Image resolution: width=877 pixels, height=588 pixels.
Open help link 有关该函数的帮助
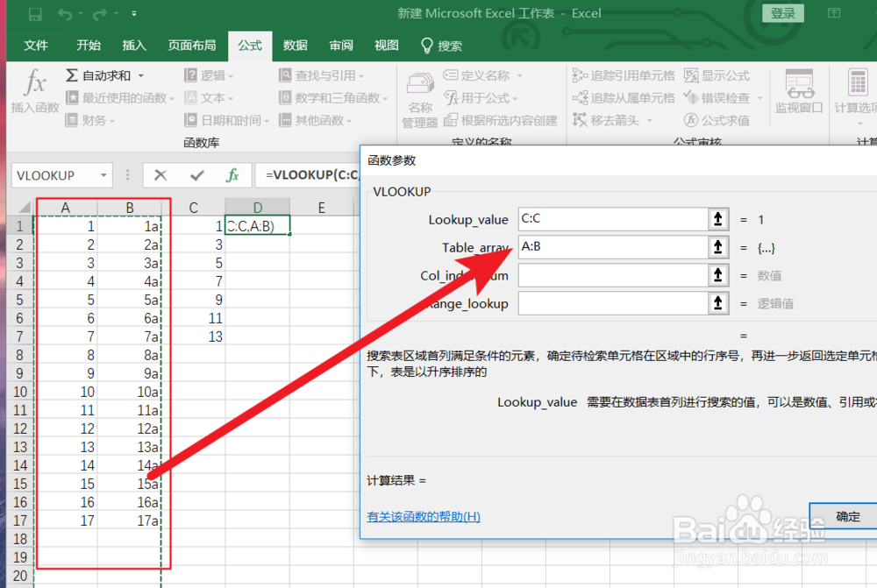click(x=422, y=516)
